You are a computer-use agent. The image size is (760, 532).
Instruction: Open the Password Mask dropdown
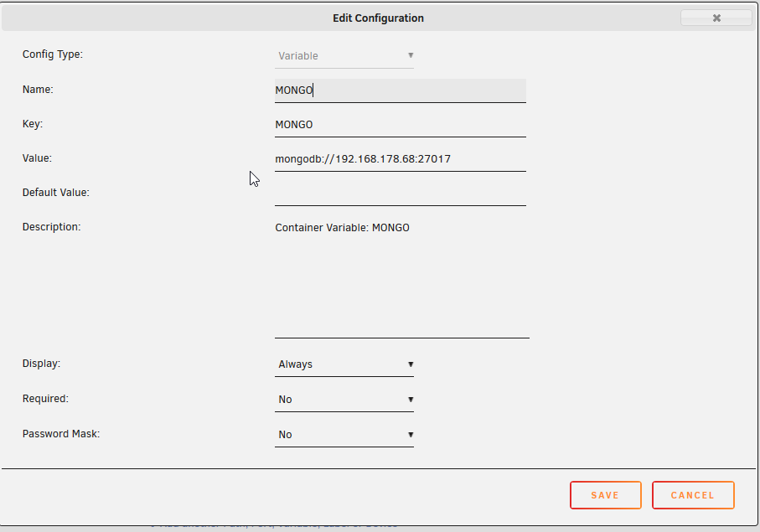344,435
